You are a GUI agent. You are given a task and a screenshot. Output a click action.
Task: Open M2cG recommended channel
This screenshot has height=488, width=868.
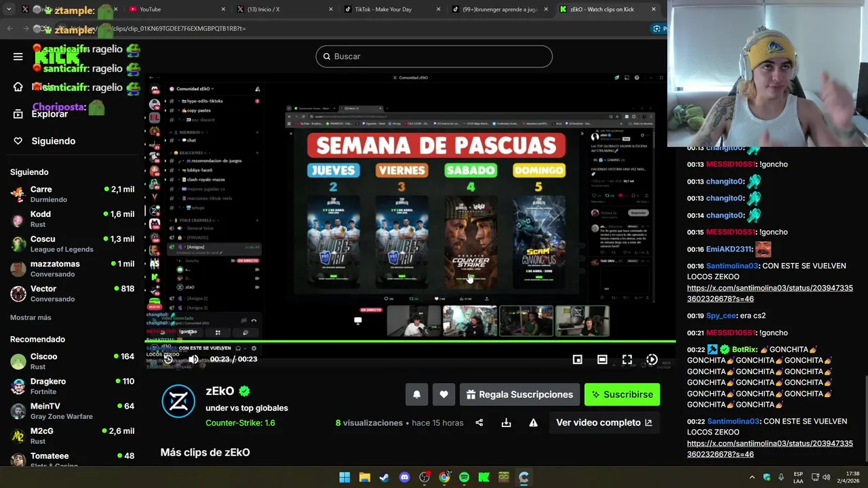pyautogui.click(x=72, y=436)
